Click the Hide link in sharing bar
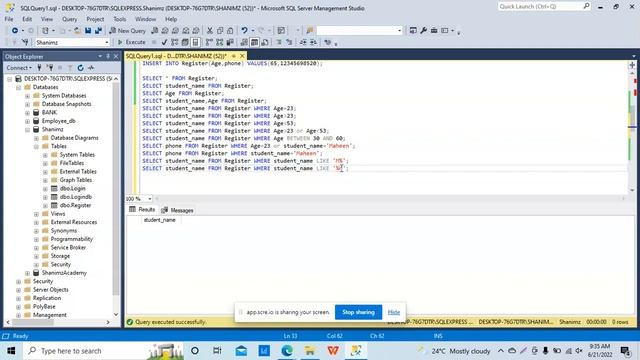640x360 pixels. pos(394,312)
